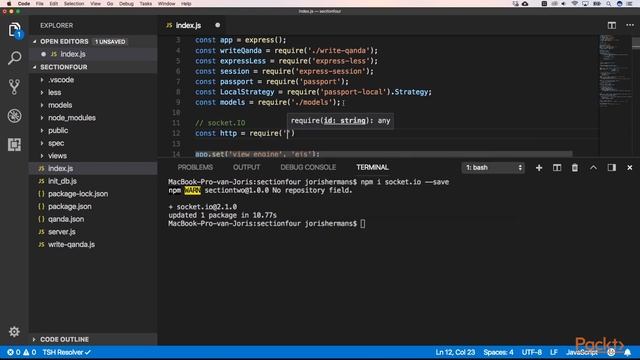The height and width of the screenshot is (360, 640).
Task: Click the editor horizontal scrollbar
Action: tap(384, 154)
